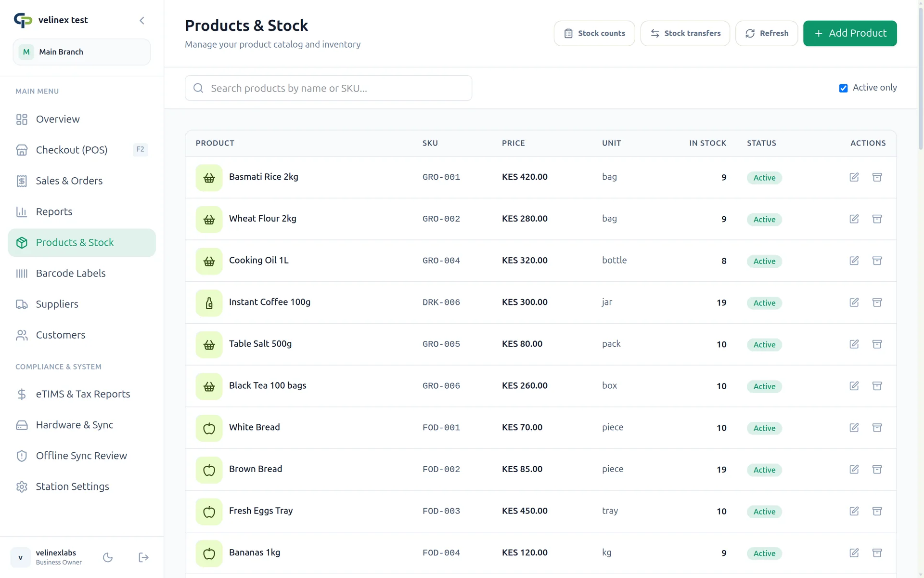This screenshot has width=924, height=578.
Task: Navigate to Reports
Action: click(82, 211)
